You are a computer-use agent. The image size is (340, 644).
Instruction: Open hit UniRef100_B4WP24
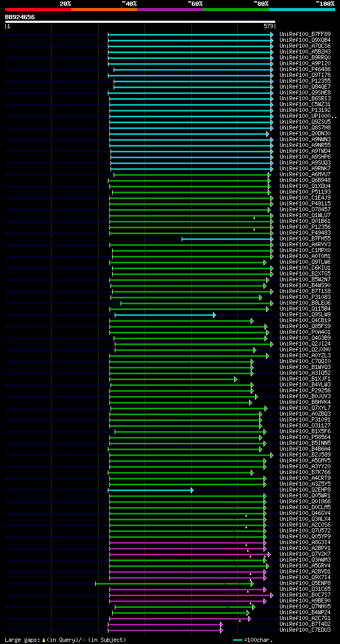305,613
